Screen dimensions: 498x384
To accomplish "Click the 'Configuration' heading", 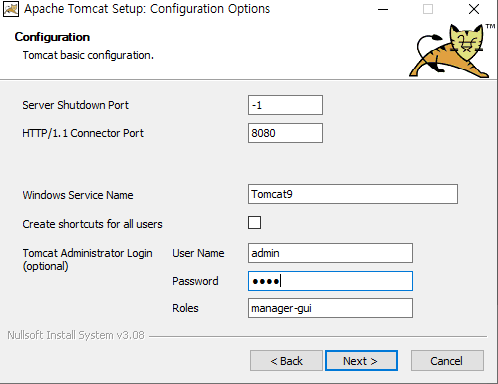I will (x=52, y=37).
